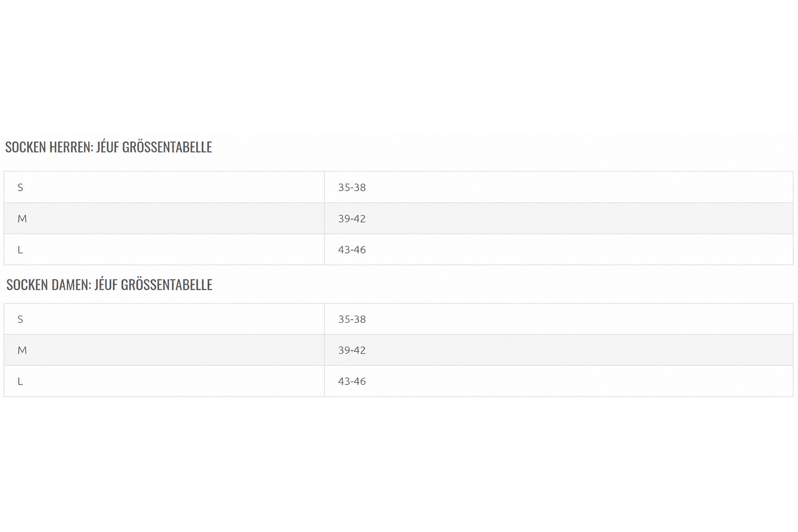Select size L in Herren table
The height and width of the screenshot is (532, 798).
(20, 250)
